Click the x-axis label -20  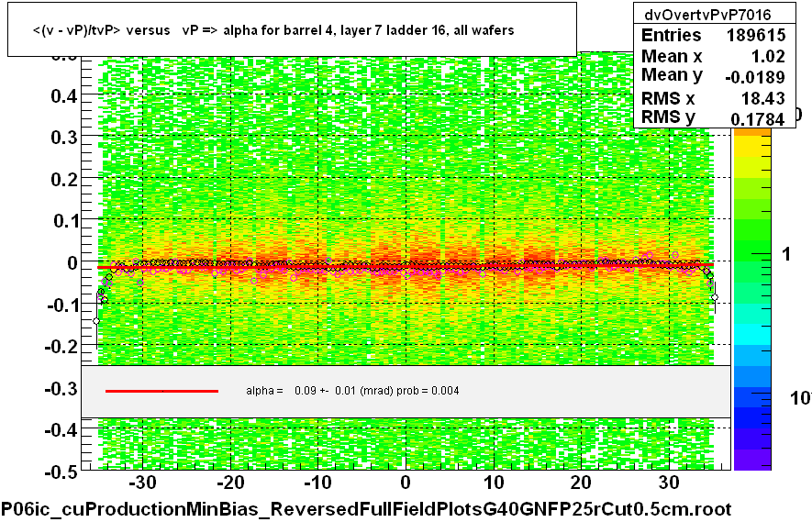pos(230,483)
